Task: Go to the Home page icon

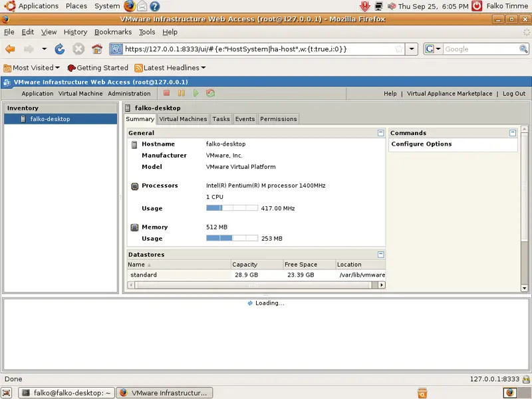Action: pos(97,49)
